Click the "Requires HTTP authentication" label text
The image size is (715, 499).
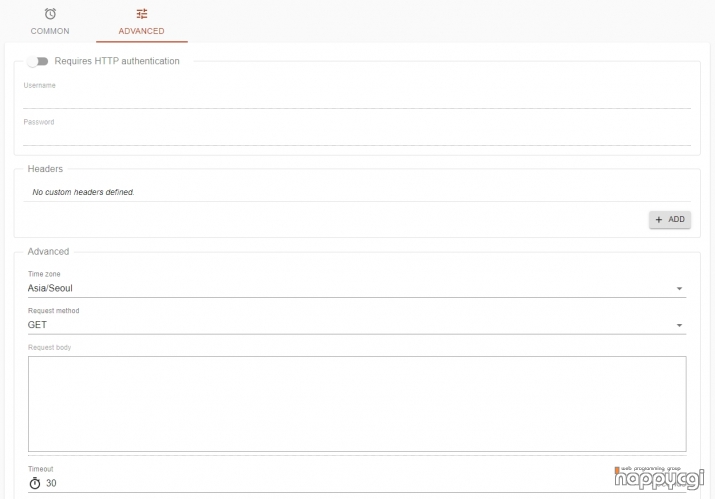click(117, 61)
